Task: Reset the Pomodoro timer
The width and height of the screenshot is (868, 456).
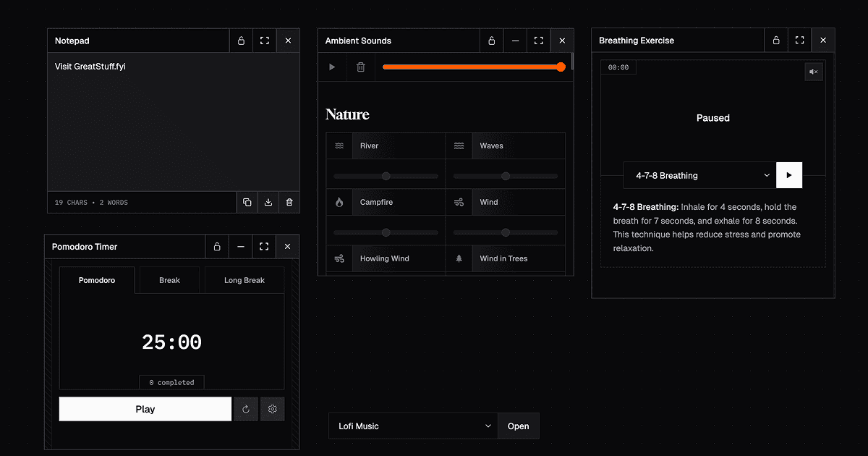Action: [x=246, y=409]
